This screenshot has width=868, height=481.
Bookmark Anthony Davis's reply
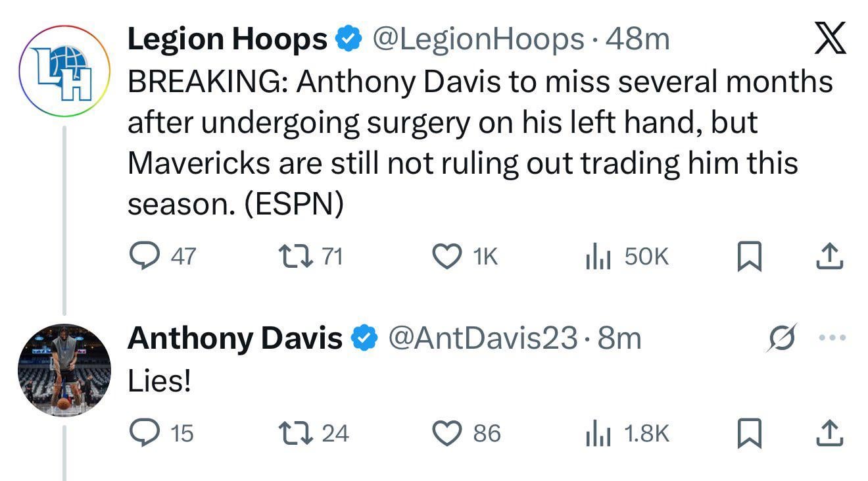pos(751,433)
